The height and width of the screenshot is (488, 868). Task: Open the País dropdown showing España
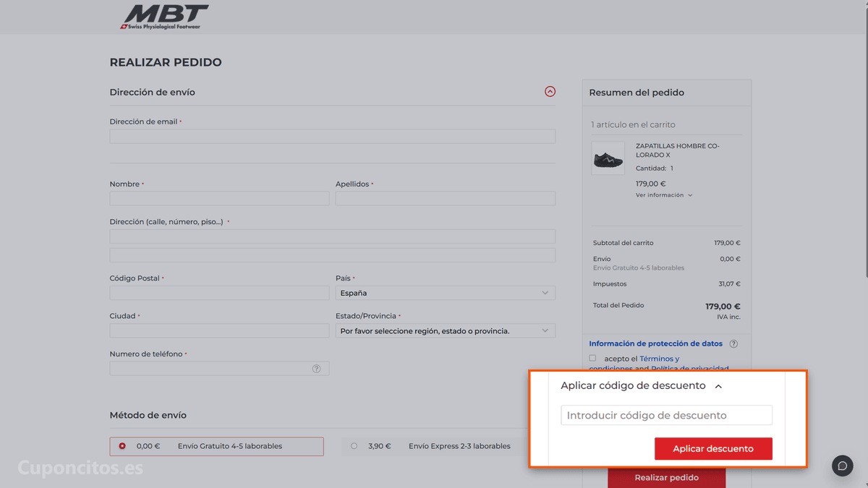(446, 293)
